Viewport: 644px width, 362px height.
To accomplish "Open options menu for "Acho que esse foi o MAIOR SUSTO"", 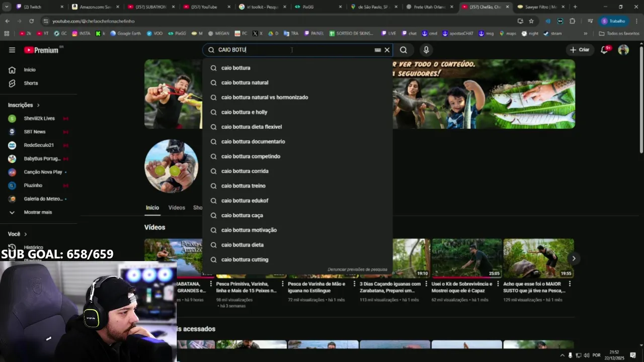I will coord(571,284).
